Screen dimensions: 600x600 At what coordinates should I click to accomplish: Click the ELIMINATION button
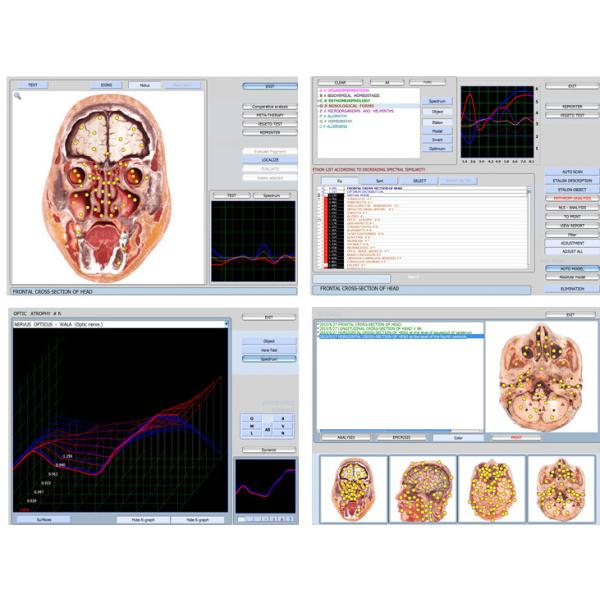[572, 289]
